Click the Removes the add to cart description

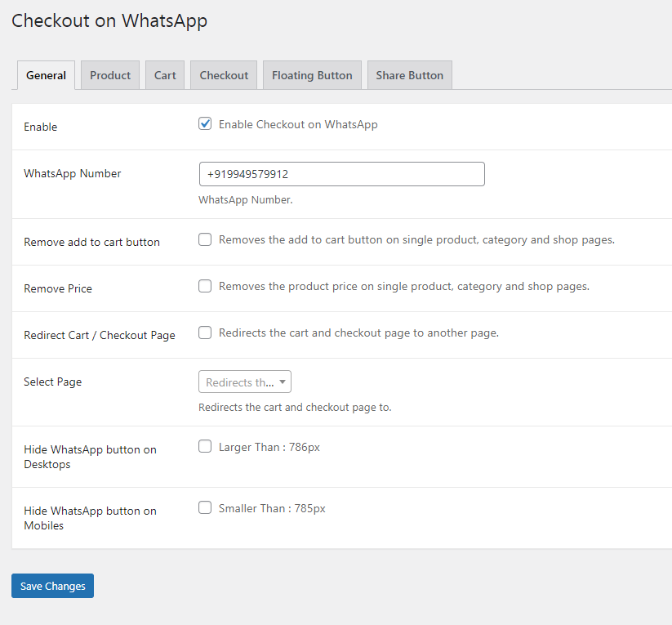(x=416, y=240)
